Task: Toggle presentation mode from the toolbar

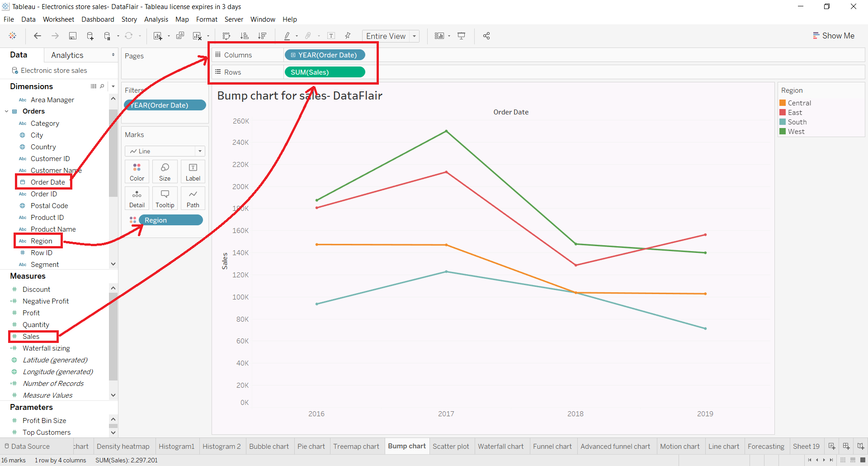Action: 461,36
